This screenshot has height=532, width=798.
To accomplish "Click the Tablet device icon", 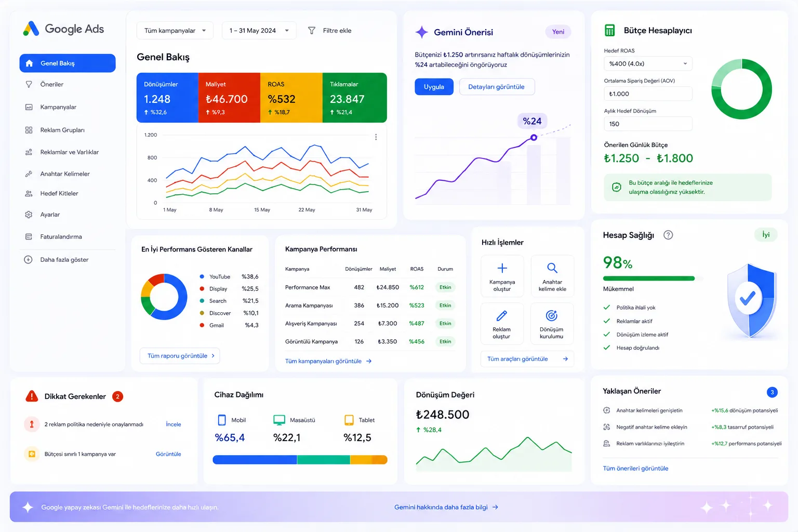I will [x=349, y=420].
